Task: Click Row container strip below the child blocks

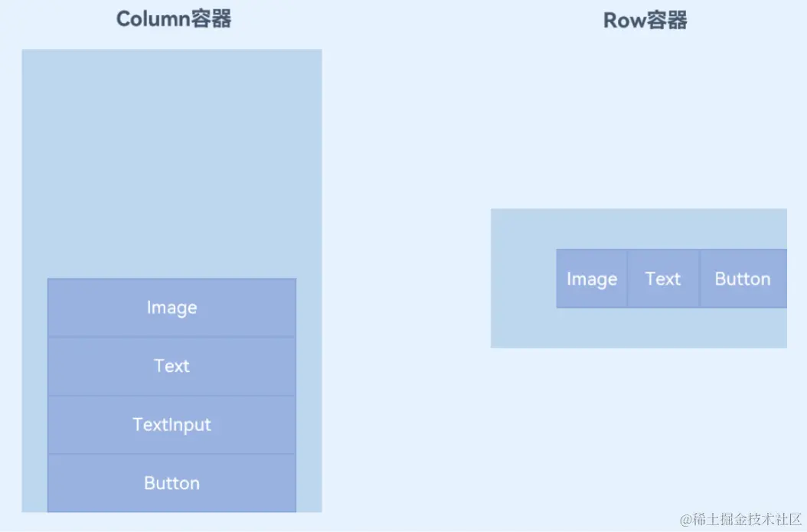Action: coord(639,328)
